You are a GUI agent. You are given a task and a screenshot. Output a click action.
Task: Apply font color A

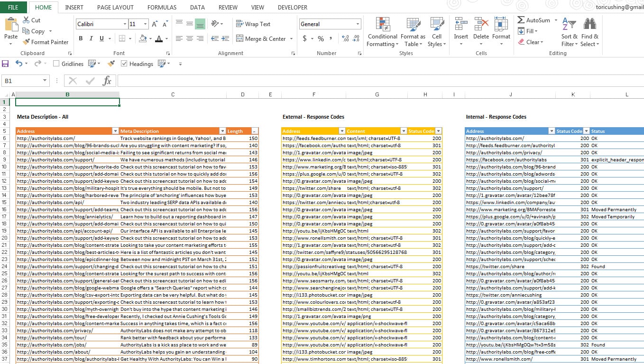(x=159, y=38)
